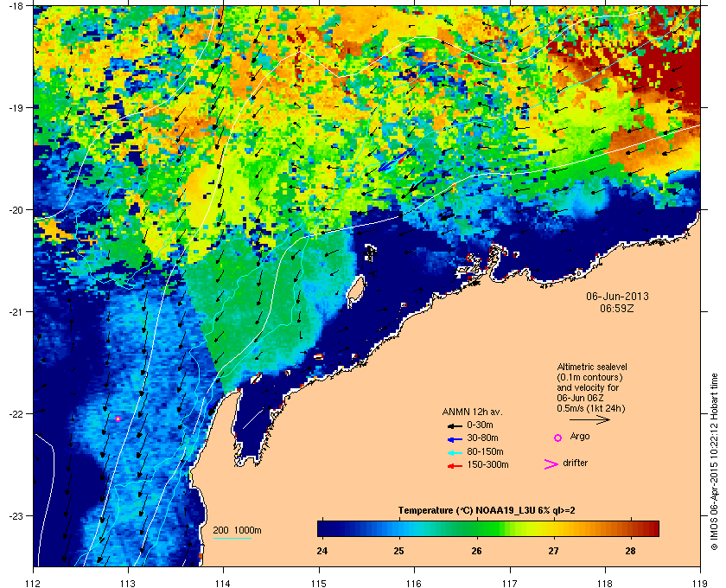This screenshot has width=726, height=588.
Task: Click the 'Argo' legend label
Action: coord(580,436)
